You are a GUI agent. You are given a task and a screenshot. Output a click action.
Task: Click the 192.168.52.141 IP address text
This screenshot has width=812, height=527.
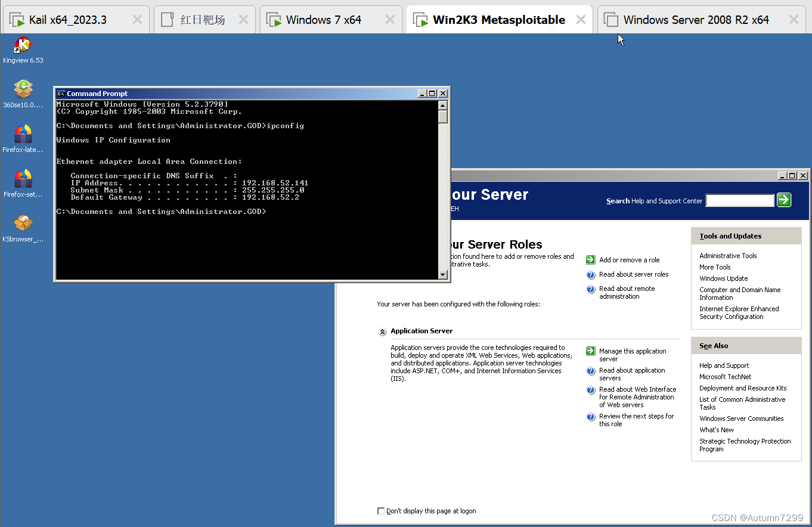click(275, 183)
